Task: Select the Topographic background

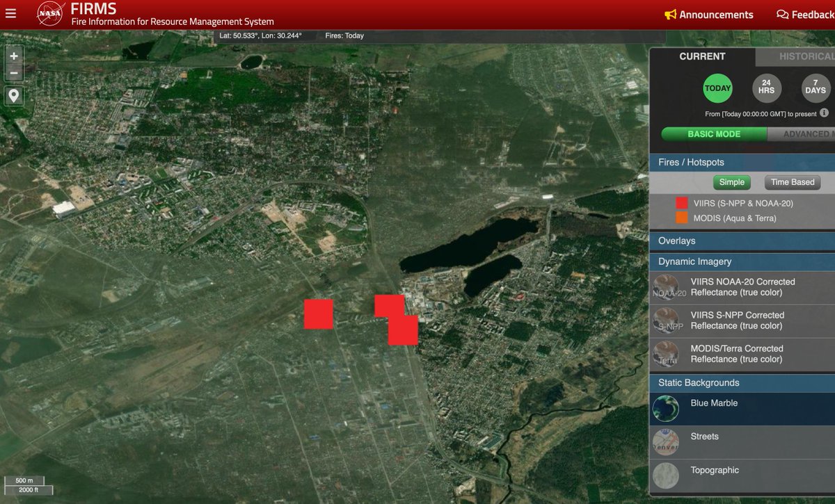Action: click(742, 476)
